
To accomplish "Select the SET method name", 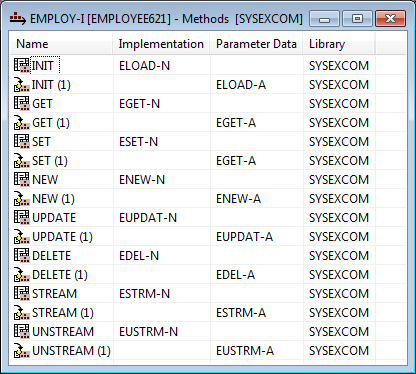I will tap(41, 142).
